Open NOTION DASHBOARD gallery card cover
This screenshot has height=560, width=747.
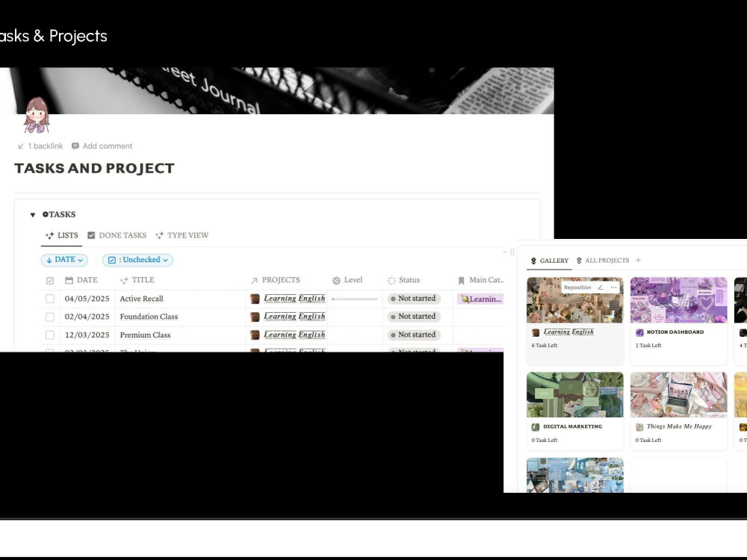[679, 300]
